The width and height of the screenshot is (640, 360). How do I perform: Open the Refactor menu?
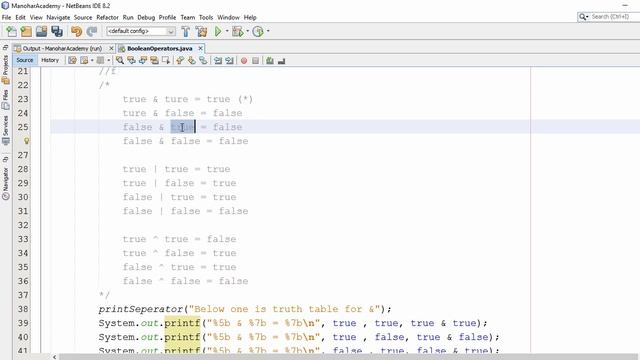tap(107, 17)
